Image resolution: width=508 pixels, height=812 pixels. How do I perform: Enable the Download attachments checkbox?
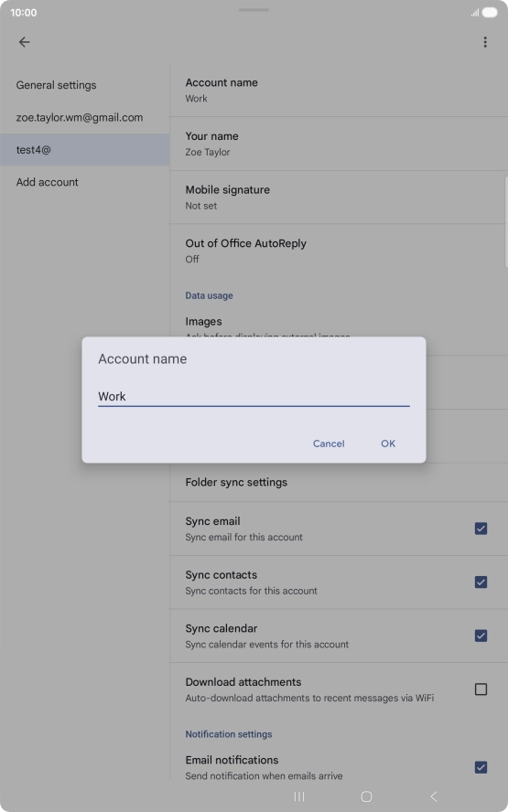(481, 689)
